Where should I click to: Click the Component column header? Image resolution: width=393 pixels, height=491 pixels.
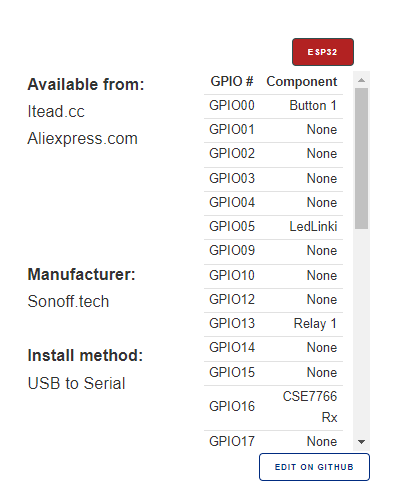[x=302, y=82]
